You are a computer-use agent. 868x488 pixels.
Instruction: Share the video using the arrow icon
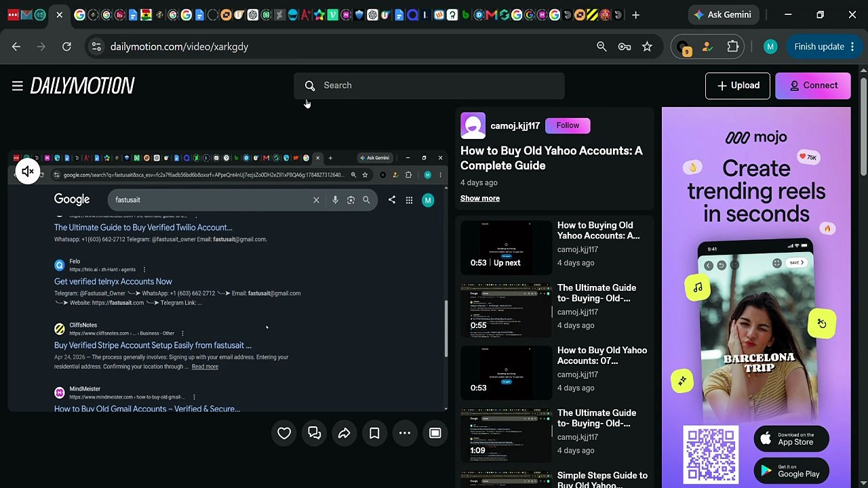[344, 433]
